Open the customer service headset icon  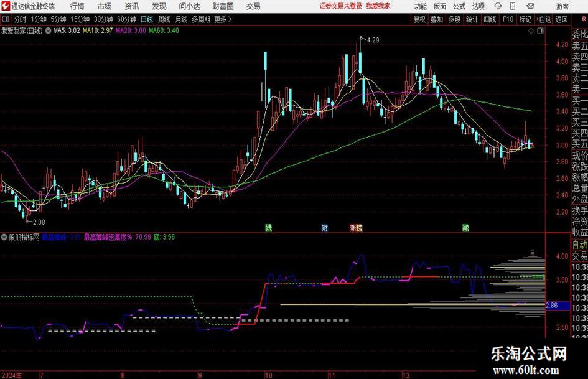click(x=498, y=6)
